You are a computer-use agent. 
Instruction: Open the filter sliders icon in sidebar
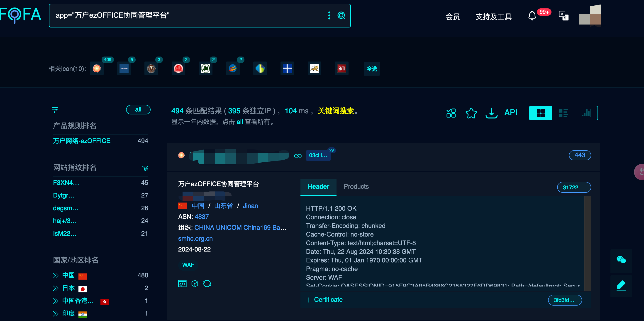coord(55,110)
